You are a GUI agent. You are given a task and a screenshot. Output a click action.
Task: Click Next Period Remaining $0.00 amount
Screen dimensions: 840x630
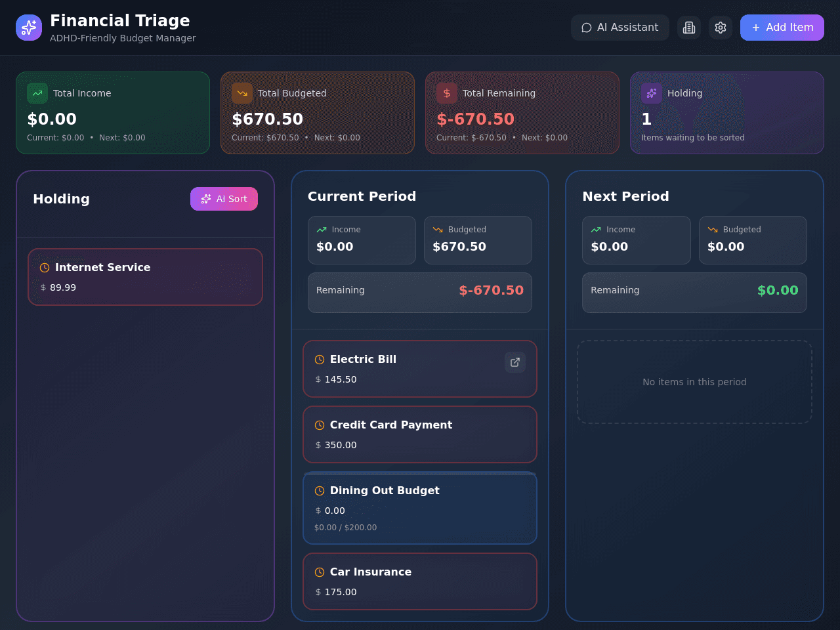pyautogui.click(x=778, y=290)
